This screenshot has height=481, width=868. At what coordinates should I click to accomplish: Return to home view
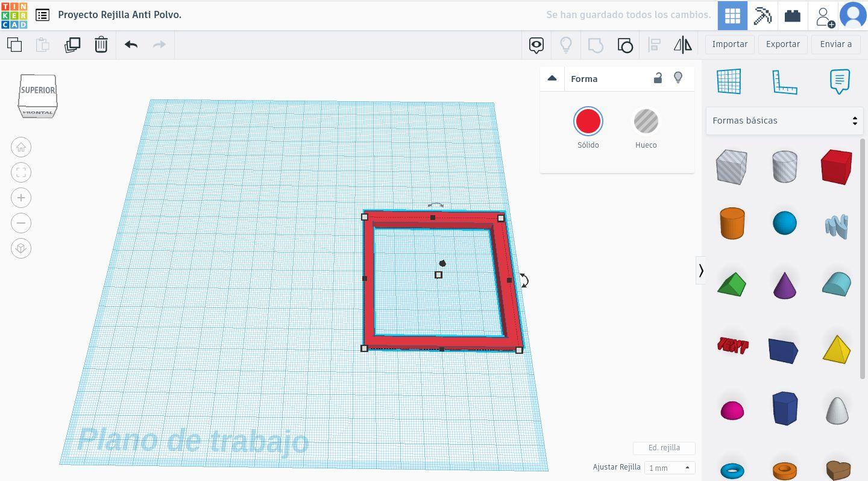21,147
